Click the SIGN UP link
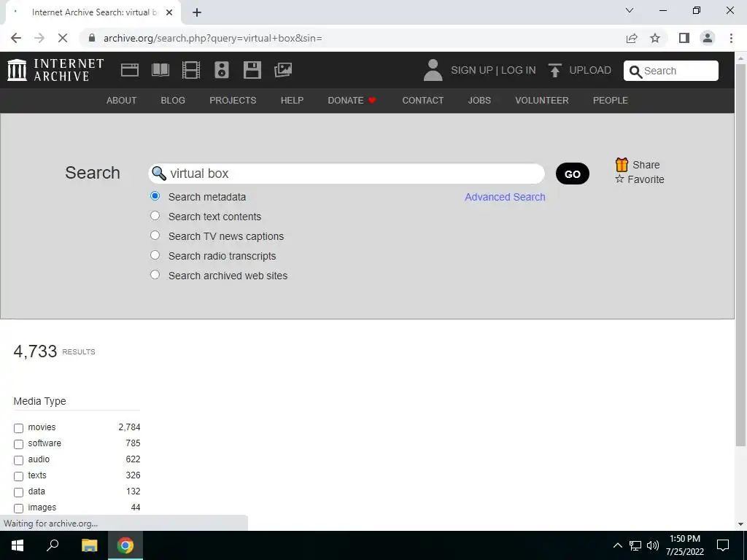This screenshot has height=560, width=747. pyautogui.click(x=472, y=70)
